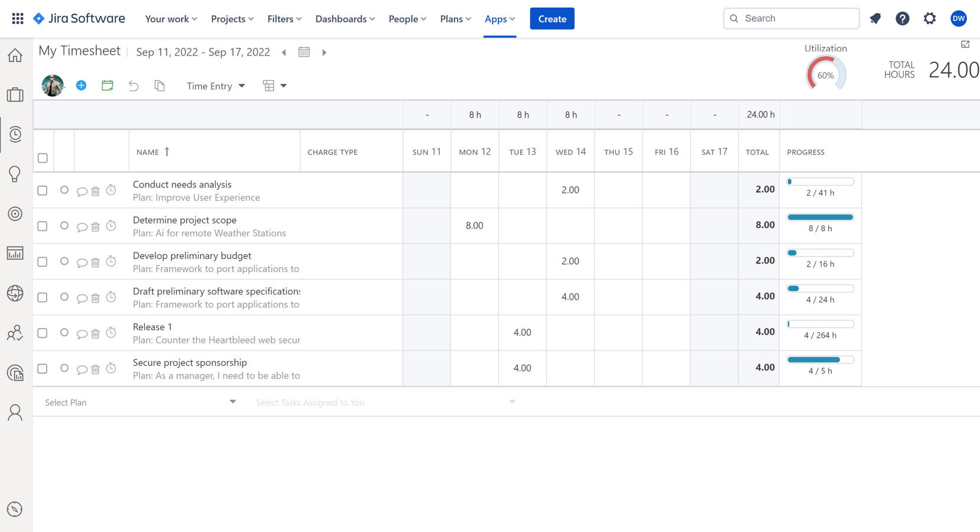Open comment bubble for Conduct needs analysis
Screen dimensions: 980x532
82,191
